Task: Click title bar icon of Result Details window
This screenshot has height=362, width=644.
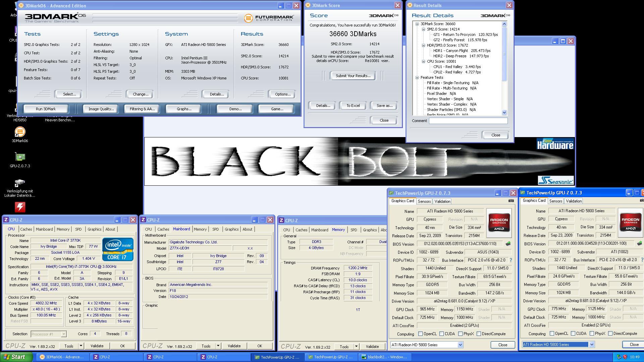Action: 410,5
